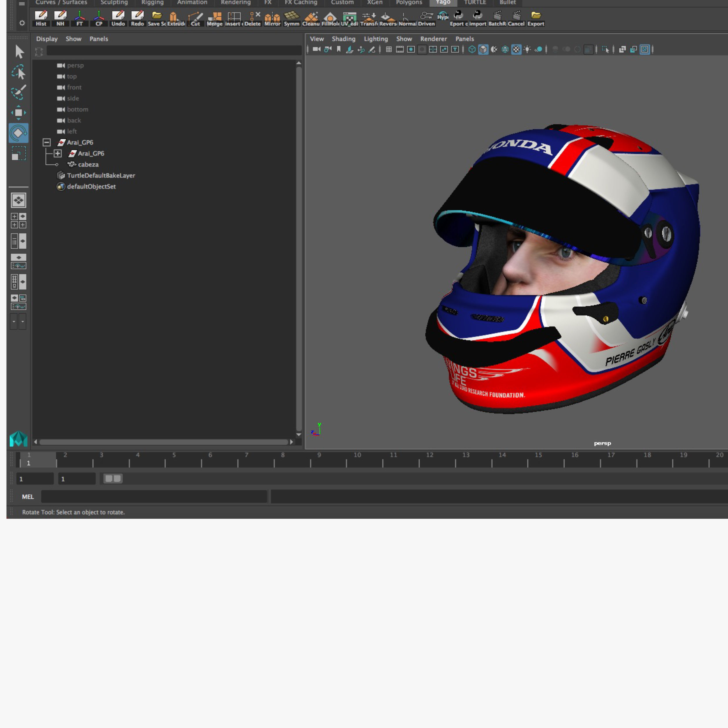Viewport: 728px width, 728px height.
Task: Open the shelf settings gear menu
Action: [x=22, y=23]
